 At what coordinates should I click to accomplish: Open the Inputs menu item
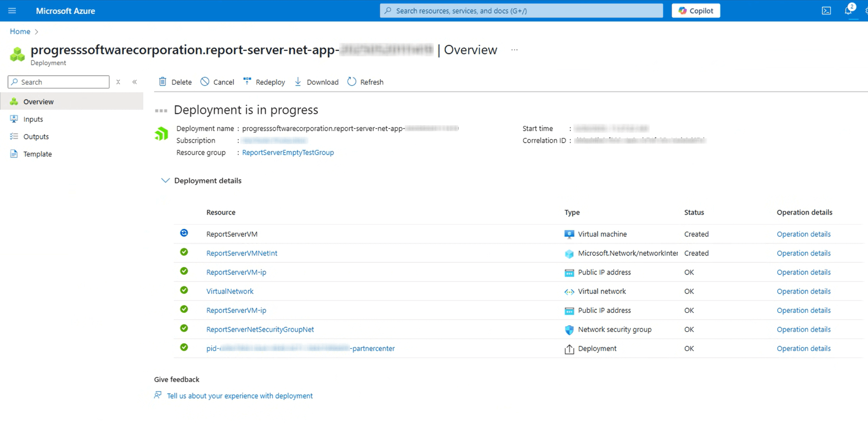click(33, 119)
